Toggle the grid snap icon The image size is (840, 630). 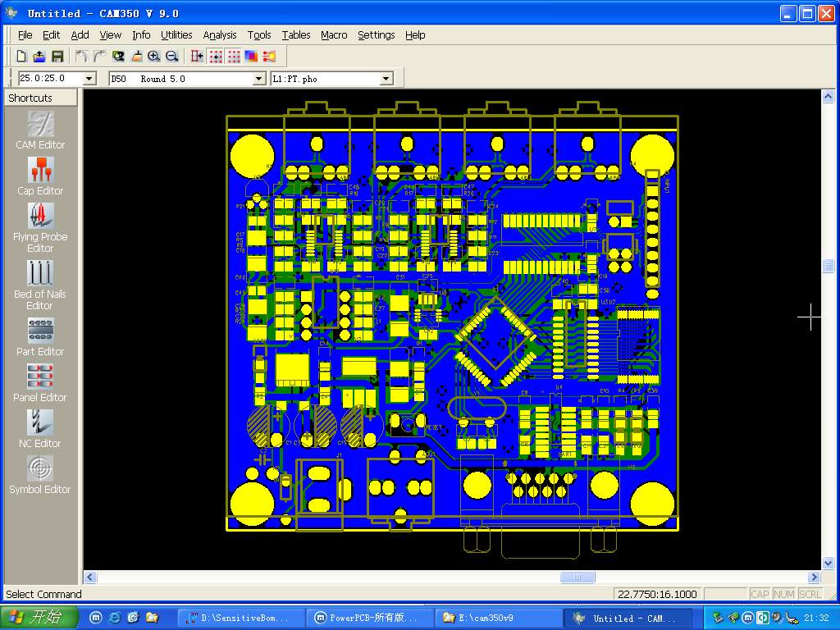click(216, 57)
